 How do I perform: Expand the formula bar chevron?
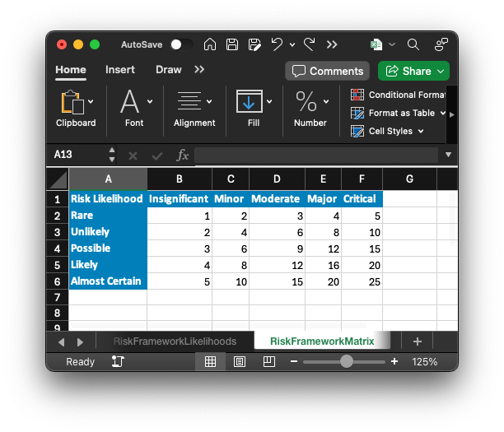pos(448,155)
